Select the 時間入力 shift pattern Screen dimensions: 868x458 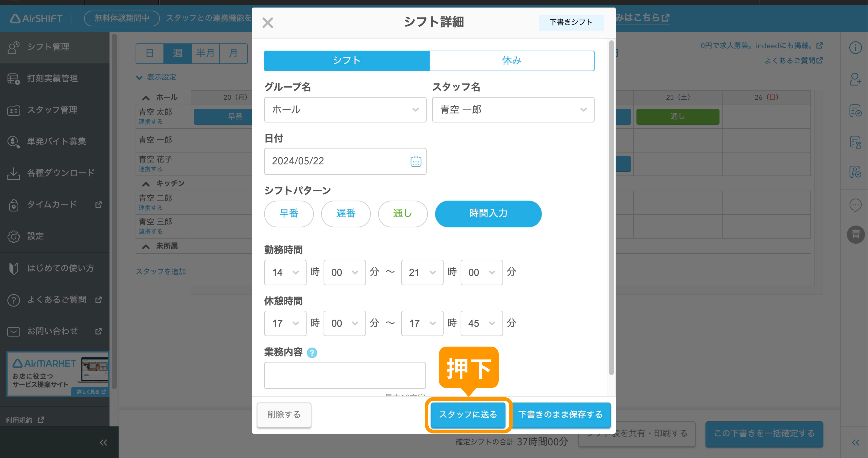488,214
